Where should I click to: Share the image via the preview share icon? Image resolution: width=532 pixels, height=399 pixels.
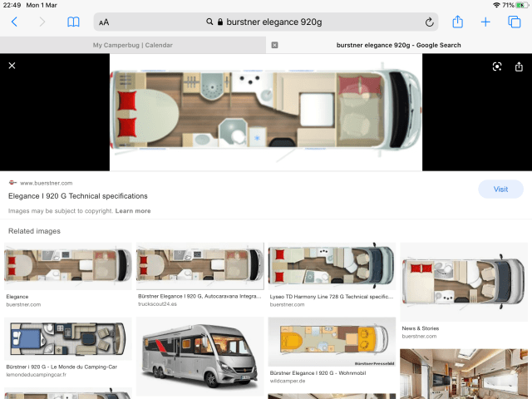click(x=519, y=66)
